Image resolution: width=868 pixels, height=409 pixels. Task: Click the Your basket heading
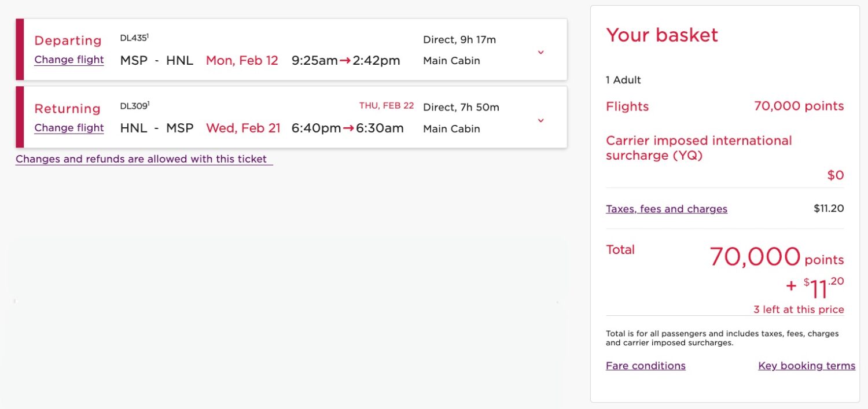tap(661, 35)
